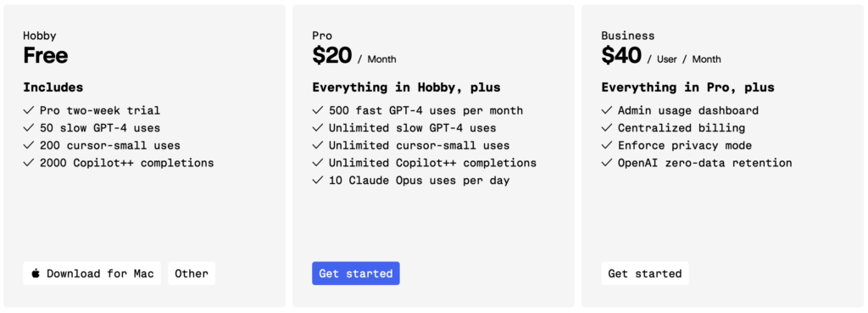Image resolution: width=868 pixels, height=313 pixels.
Task: Select Unlimited Copilot++ completions feature text
Action: coord(432,163)
